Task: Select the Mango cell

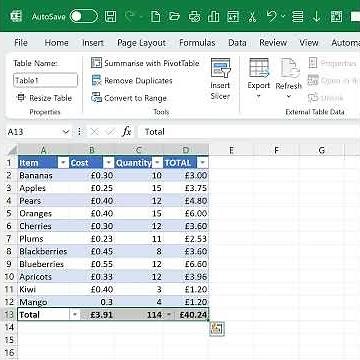Action: pos(43,302)
